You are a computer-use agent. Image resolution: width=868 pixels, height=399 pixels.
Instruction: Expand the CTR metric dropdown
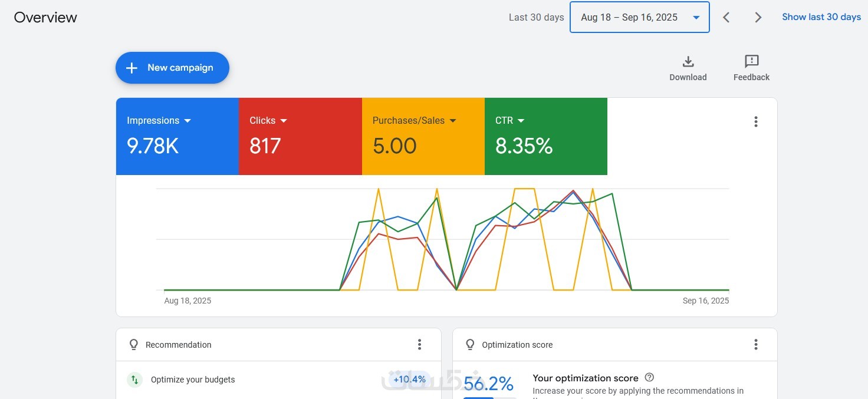coord(521,121)
